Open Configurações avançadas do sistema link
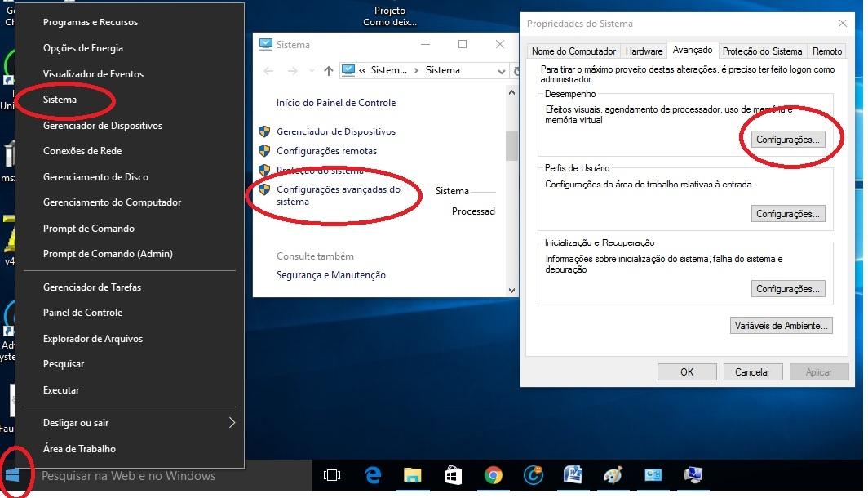 tap(339, 195)
